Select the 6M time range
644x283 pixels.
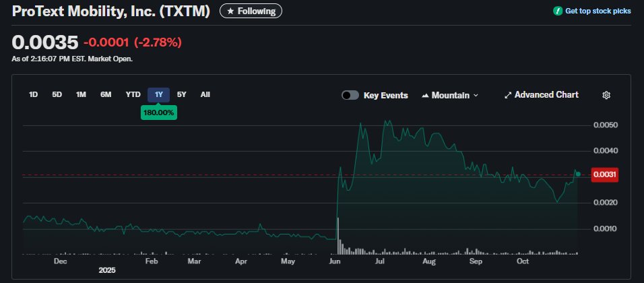[106, 95]
